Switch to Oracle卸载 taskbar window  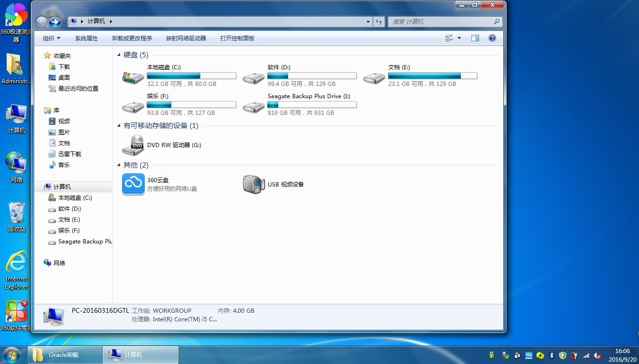tap(66, 355)
